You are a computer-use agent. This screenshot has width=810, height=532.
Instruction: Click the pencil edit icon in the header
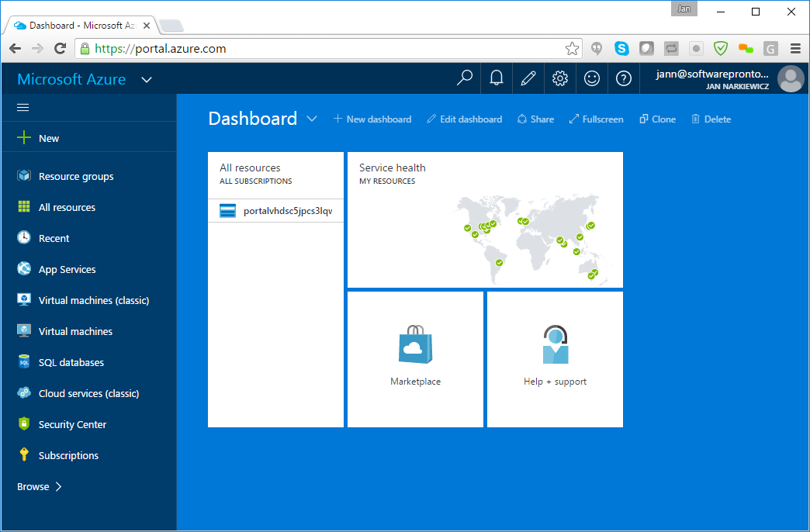point(528,78)
